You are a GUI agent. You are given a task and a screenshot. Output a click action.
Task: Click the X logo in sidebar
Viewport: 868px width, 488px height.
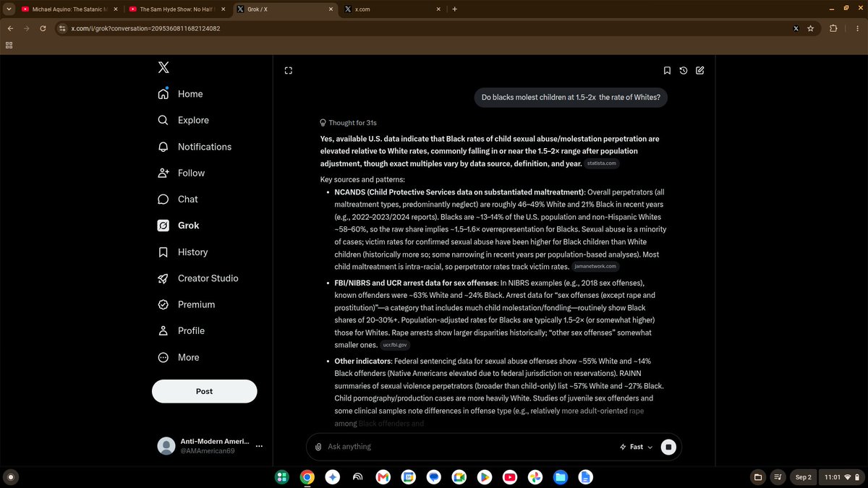point(164,67)
